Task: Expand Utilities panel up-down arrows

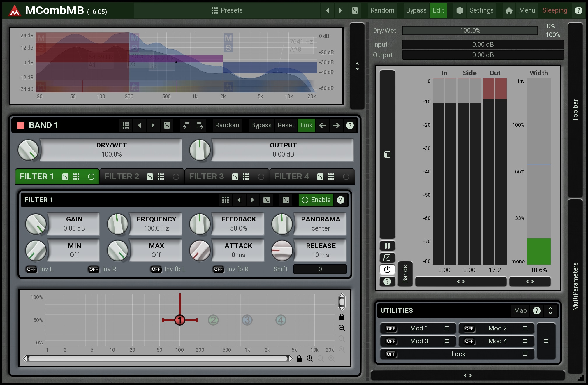Action: [x=550, y=311]
